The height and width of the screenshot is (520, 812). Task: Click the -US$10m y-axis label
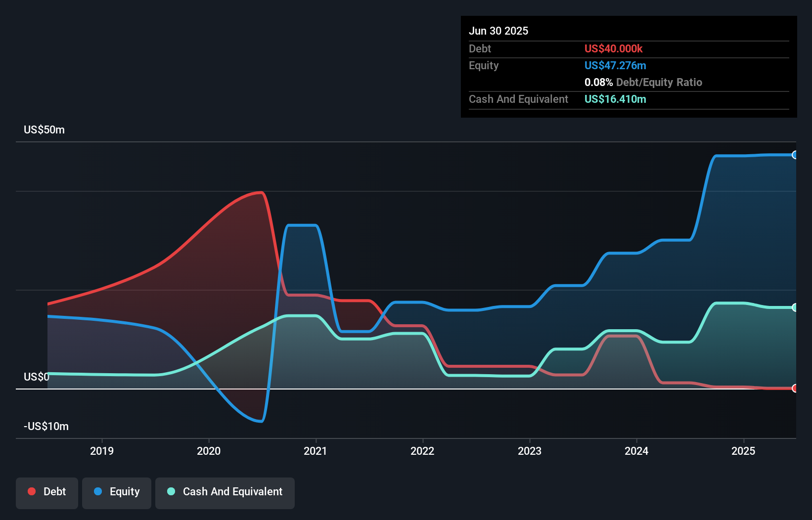tap(46, 427)
